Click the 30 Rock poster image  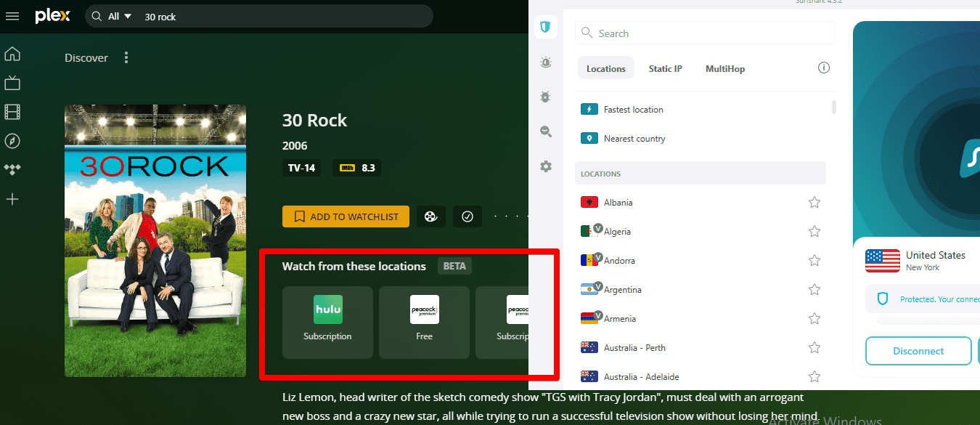(x=155, y=240)
